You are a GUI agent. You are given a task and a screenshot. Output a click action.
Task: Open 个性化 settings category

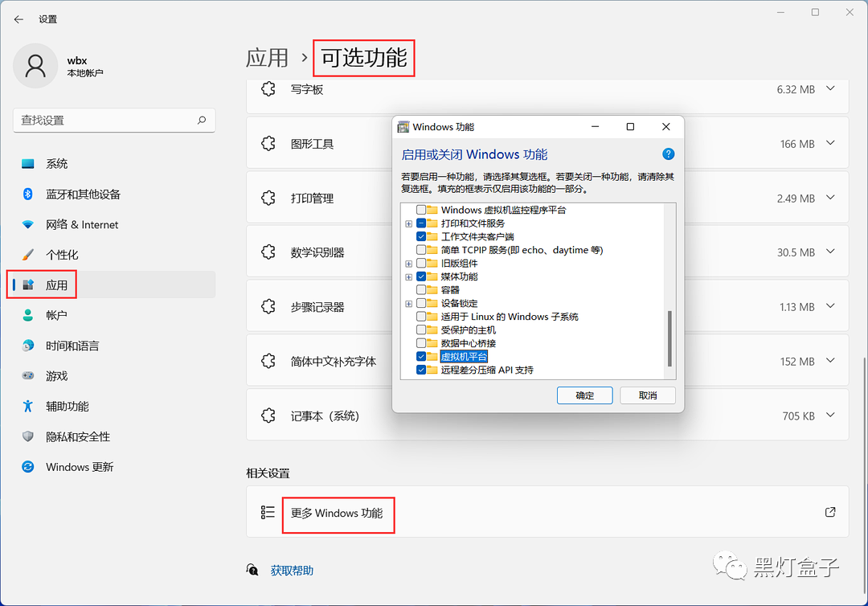click(x=113, y=255)
